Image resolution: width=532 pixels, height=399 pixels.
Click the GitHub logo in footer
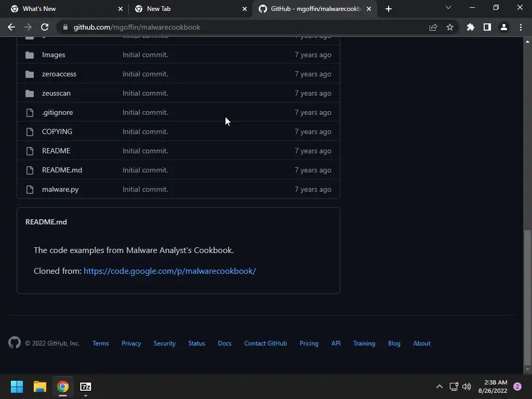[15, 343]
